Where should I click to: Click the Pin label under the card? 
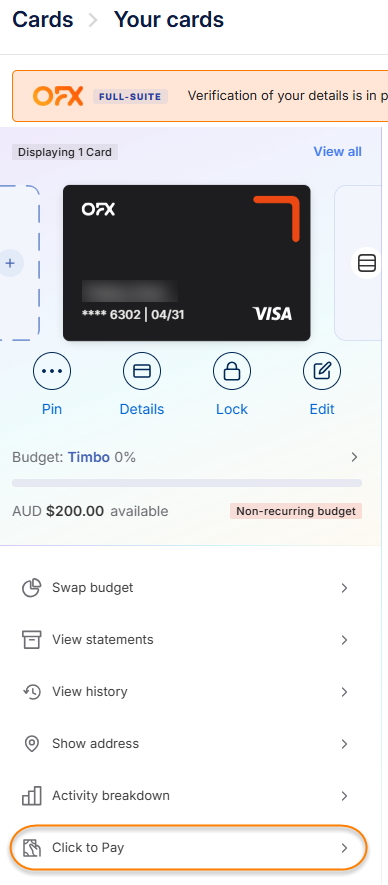click(52, 409)
